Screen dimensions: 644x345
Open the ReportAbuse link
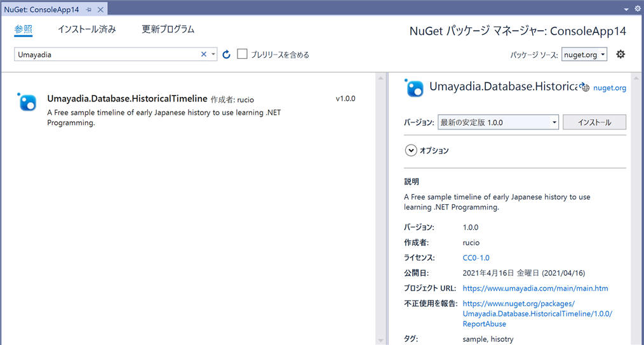pyautogui.click(x=537, y=313)
